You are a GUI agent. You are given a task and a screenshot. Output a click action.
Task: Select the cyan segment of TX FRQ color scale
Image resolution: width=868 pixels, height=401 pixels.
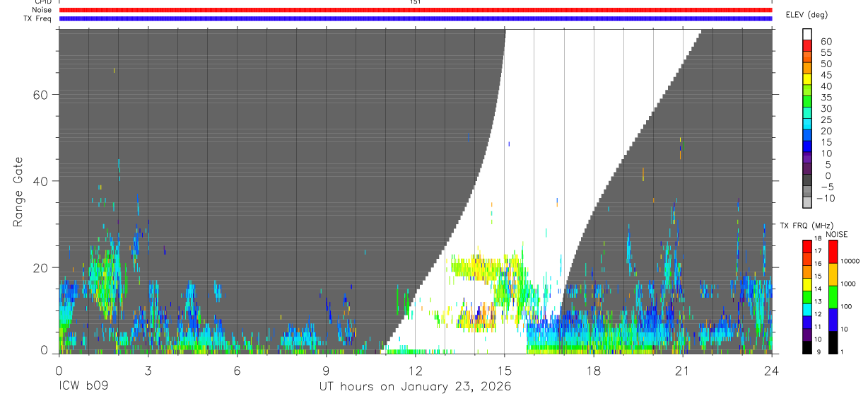click(x=807, y=310)
